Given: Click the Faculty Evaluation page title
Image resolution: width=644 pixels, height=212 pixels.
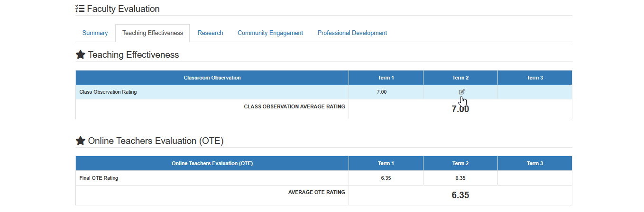Looking at the screenshot, I should [123, 9].
